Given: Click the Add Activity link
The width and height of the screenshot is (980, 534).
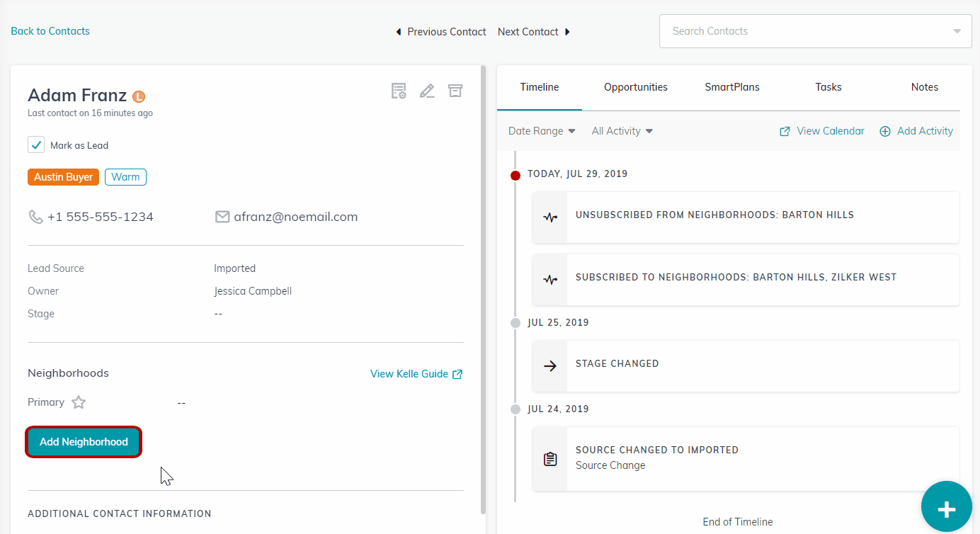Looking at the screenshot, I should click(x=916, y=131).
